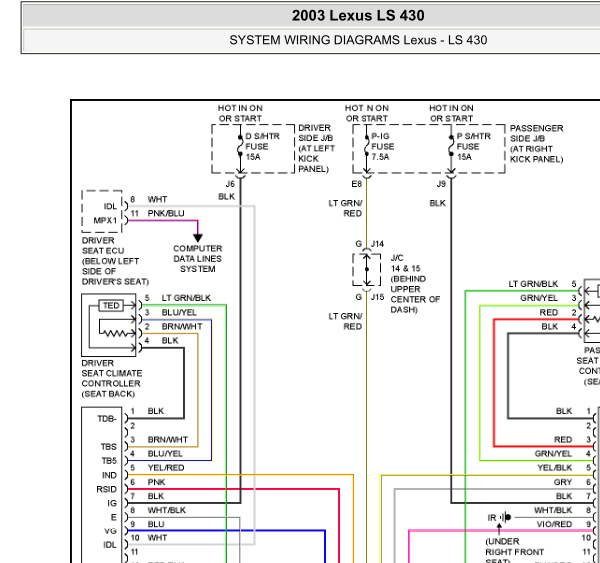Click the IR ground symbol
600x563 pixels.
tap(505, 517)
